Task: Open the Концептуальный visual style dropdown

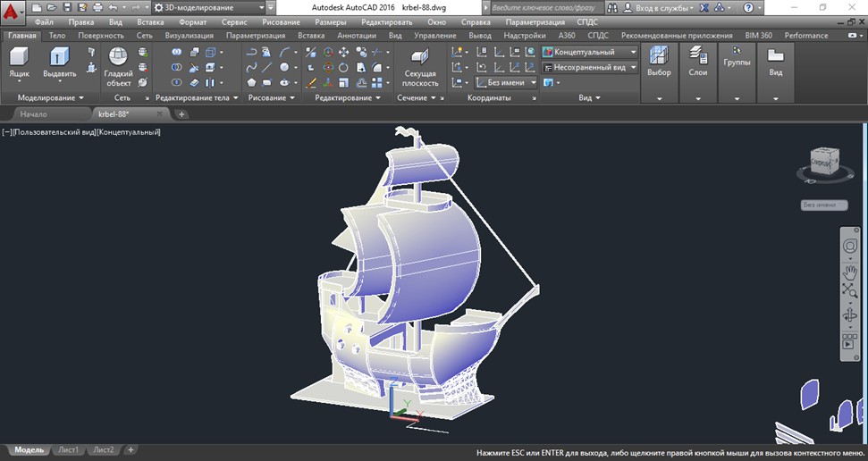Action: click(590, 52)
